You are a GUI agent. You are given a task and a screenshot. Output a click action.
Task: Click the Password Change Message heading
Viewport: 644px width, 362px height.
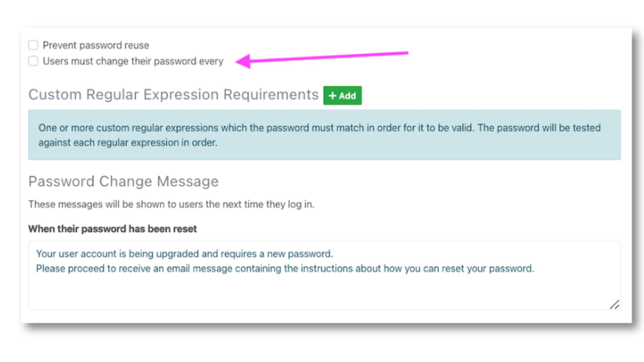click(x=123, y=181)
